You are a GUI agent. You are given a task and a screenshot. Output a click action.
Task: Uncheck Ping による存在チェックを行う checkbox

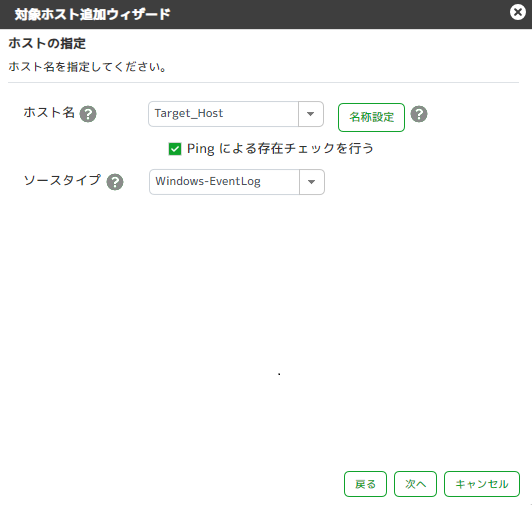pos(175,149)
